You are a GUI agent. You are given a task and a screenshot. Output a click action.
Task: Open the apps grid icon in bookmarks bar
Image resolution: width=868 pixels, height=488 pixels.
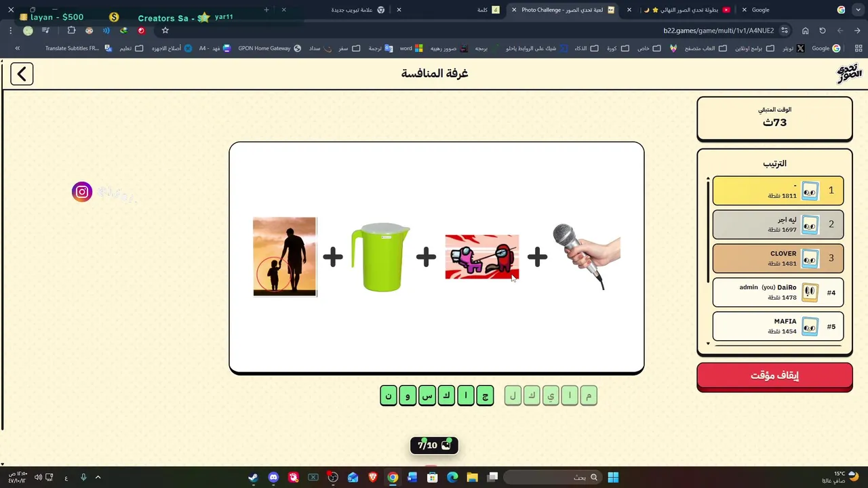point(859,48)
